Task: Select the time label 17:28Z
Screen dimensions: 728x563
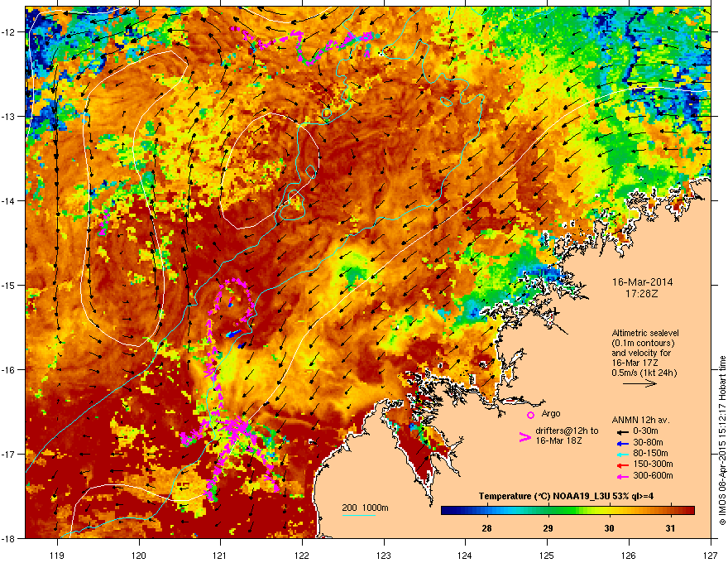Action: pyautogui.click(x=642, y=294)
